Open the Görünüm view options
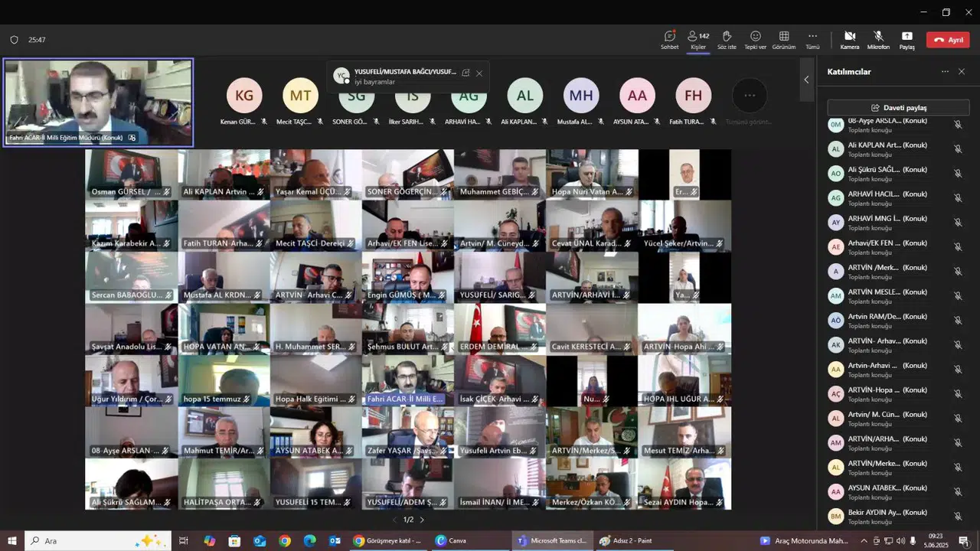 [783, 39]
